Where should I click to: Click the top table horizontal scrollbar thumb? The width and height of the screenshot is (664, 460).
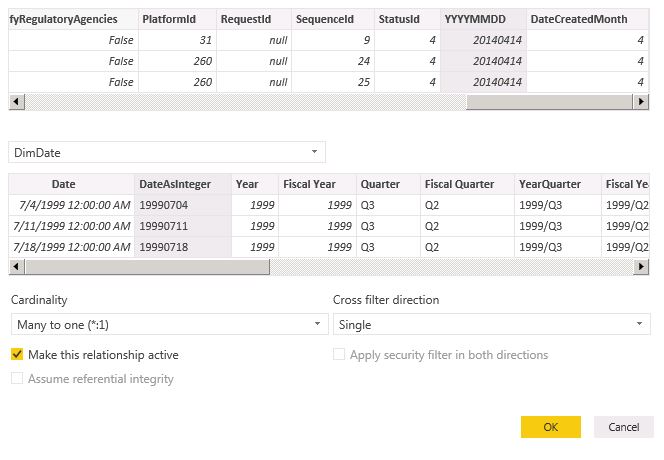tap(220, 102)
